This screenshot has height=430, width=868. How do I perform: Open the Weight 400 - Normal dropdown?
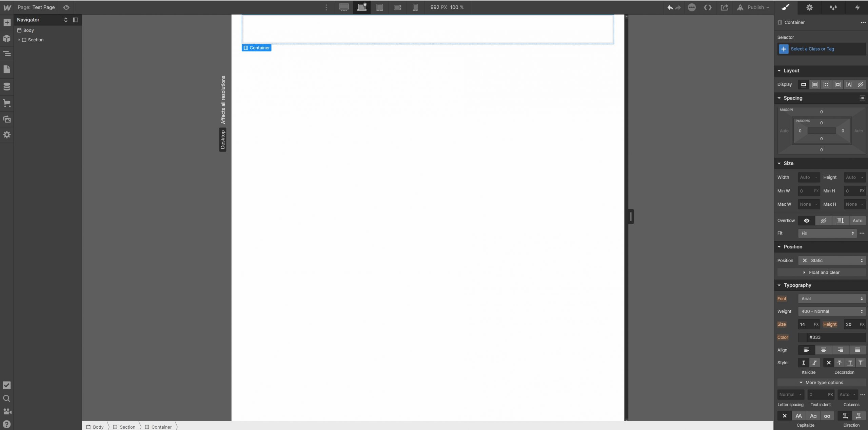click(832, 312)
